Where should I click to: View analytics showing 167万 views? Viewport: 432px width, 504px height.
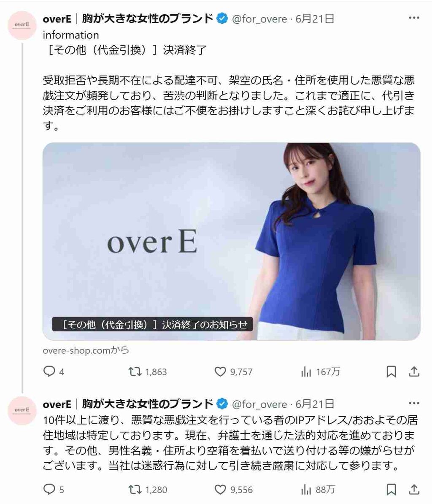pyautogui.click(x=320, y=371)
